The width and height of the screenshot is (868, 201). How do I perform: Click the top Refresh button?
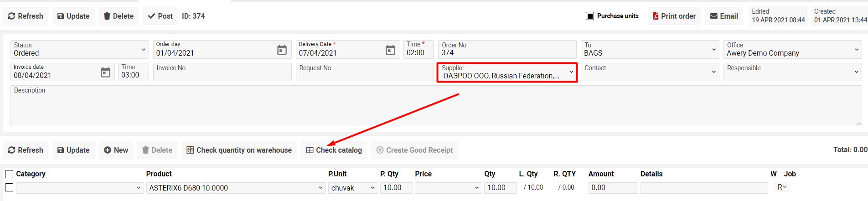[x=26, y=16]
